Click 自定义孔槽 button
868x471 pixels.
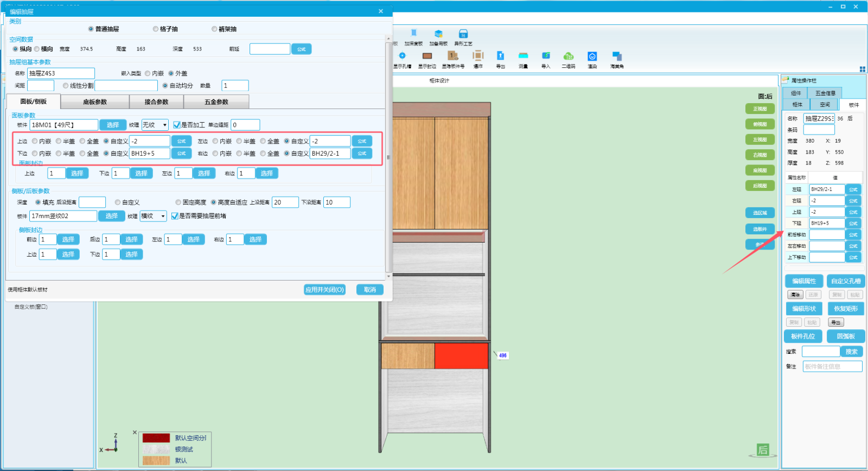[x=846, y=281]
